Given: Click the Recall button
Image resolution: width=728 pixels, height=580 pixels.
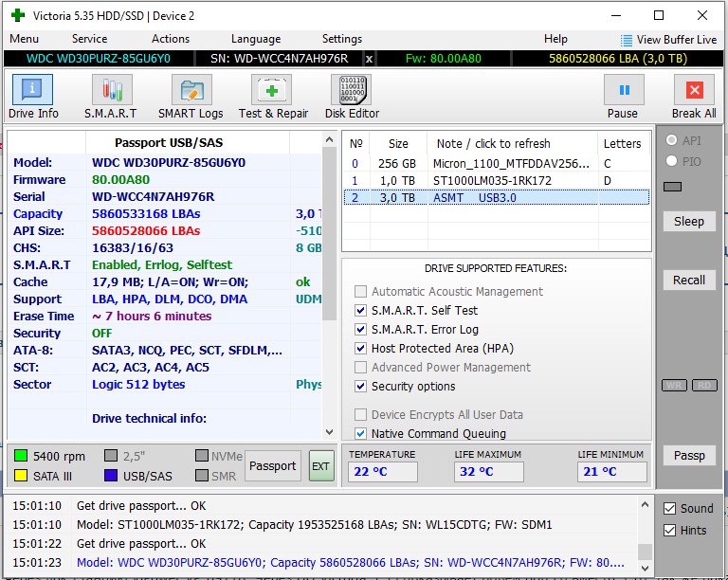Looking at the screenshot, I should point(689,281).
